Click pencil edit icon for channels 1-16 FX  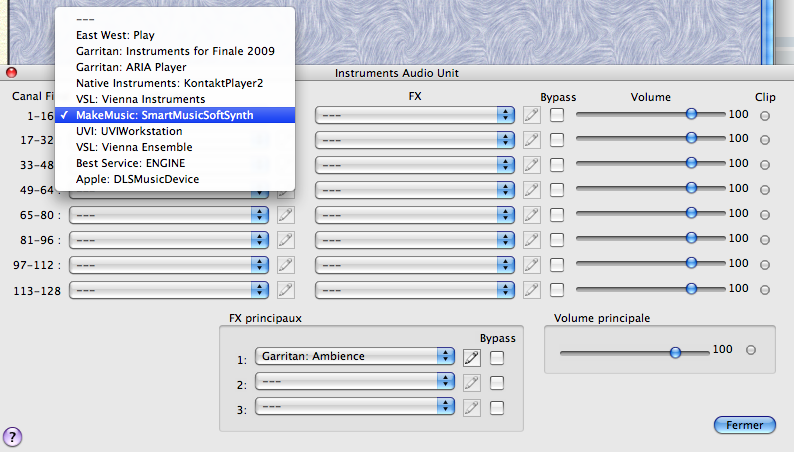532,115
